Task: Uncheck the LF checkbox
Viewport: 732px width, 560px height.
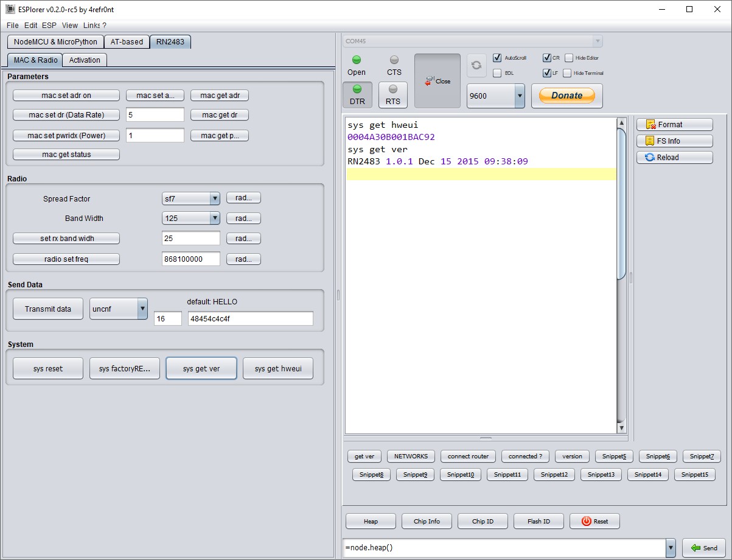Action: pyautogui.click(x=547, y=73)
